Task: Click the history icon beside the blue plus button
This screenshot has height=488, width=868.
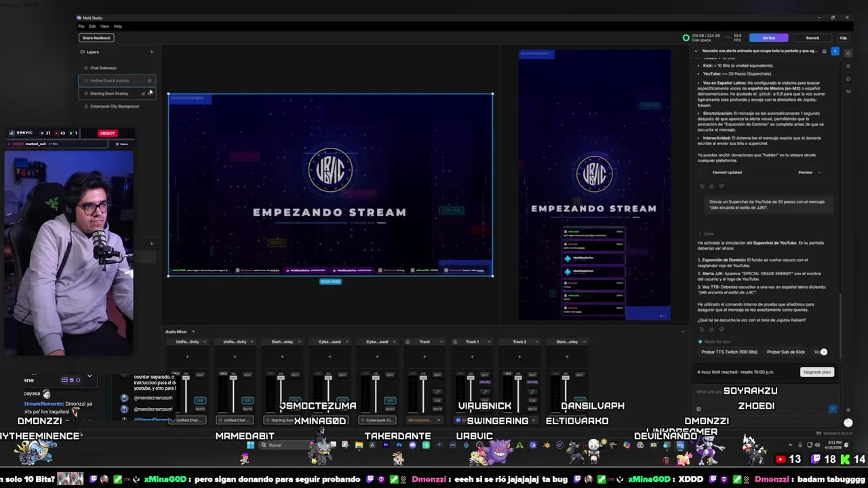Action: [825, 51]
